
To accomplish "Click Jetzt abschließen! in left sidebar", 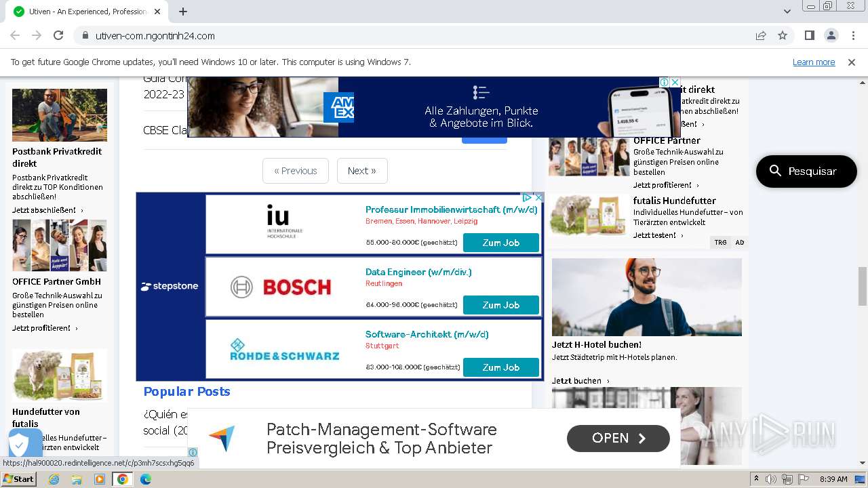I will pyautogui.click(x=47, y=210).
